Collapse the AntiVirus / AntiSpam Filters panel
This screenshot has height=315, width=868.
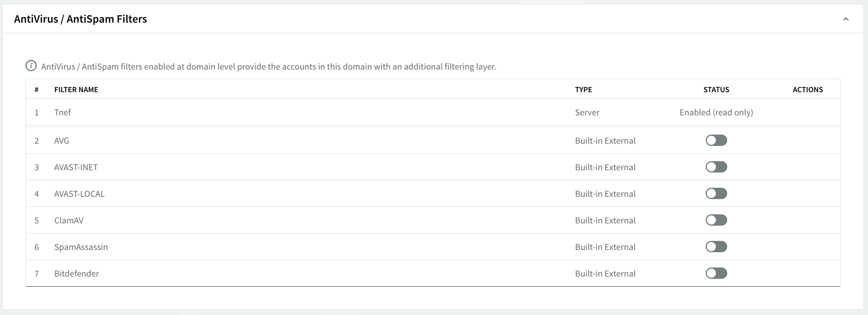845,19
